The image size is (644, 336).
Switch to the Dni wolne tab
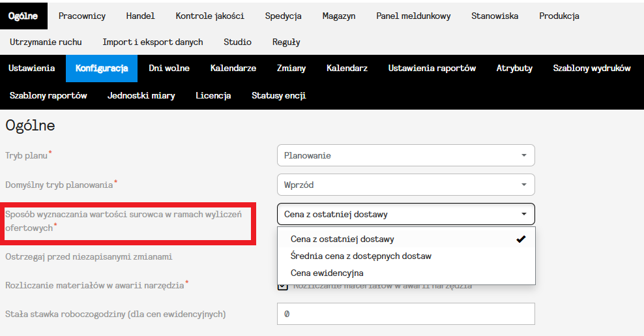(169, 68)
